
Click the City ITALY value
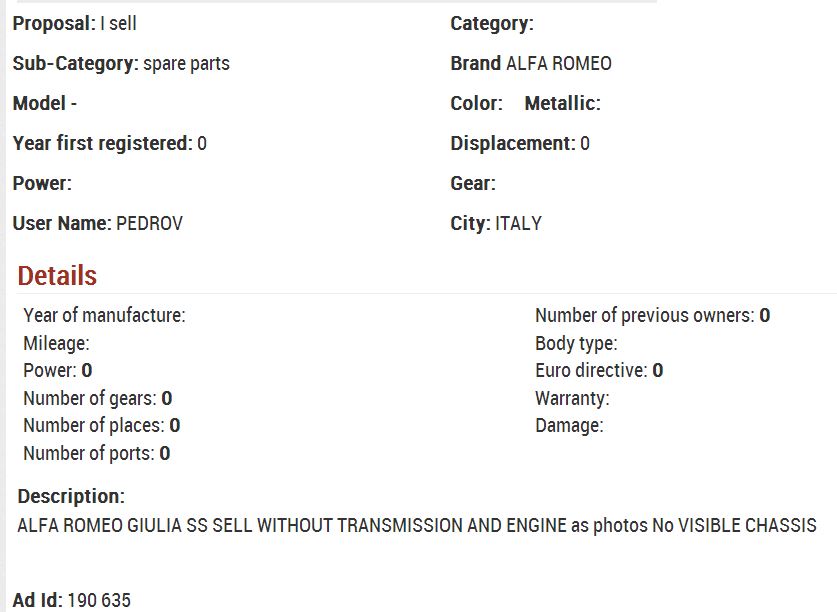pos(518,223)
